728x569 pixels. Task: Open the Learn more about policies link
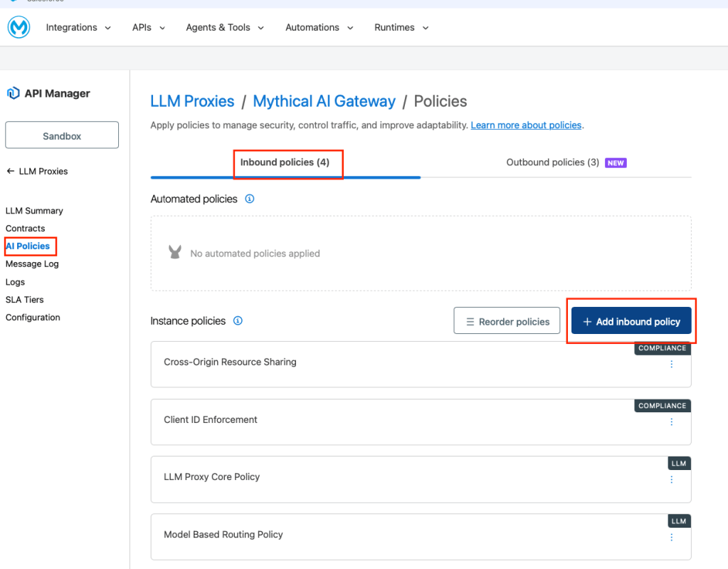[526, 125]
